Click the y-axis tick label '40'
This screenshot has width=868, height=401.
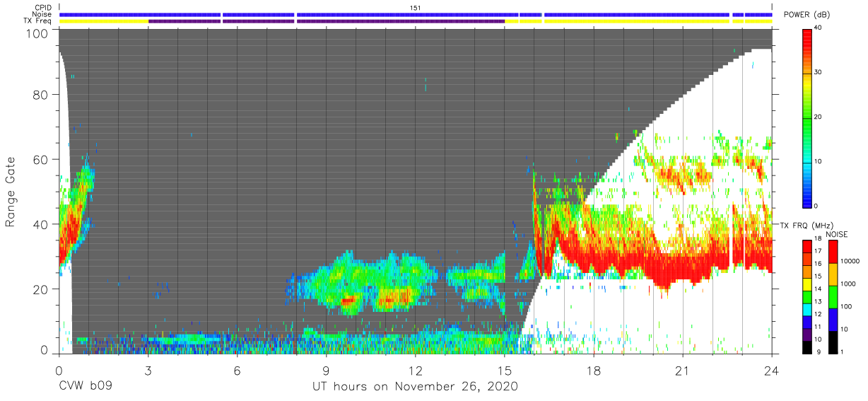pyautogui.click(x=42, y=224)
